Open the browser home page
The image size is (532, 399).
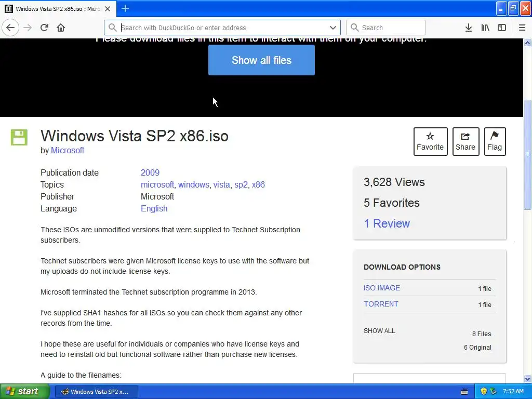coord(61,28)
